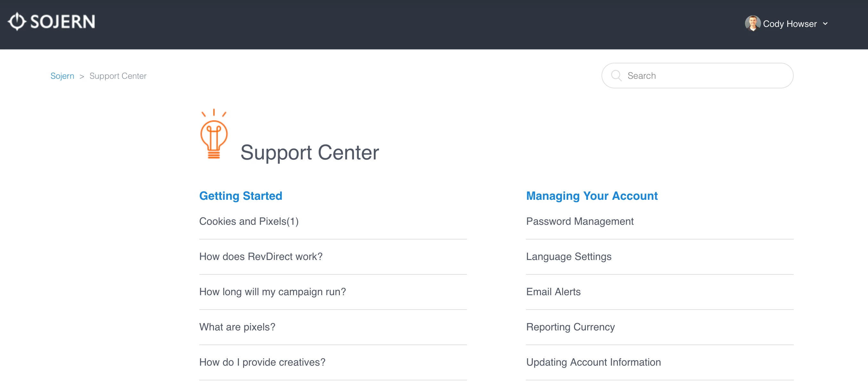This screenshot has height=381, width=868.
Task: Open the Cody Howser account dropdown
Action: 790,24
